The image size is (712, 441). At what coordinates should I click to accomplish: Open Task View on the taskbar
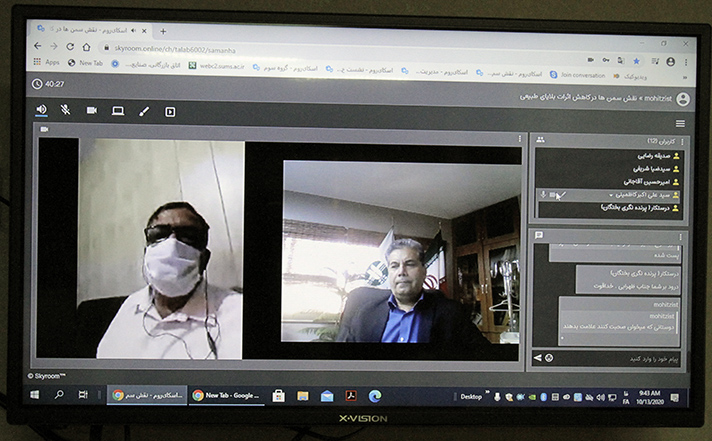pos(83,395)
